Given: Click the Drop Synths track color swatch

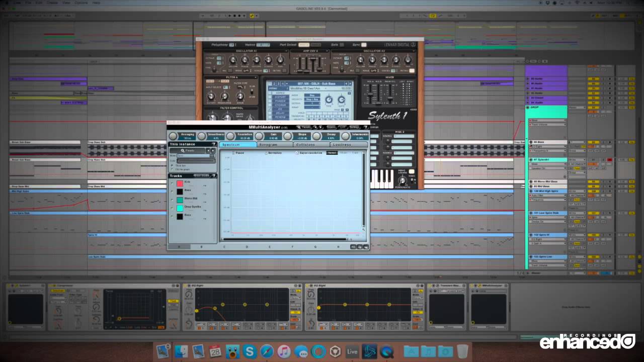Looking at the screenshot, I should pos(180,208).
